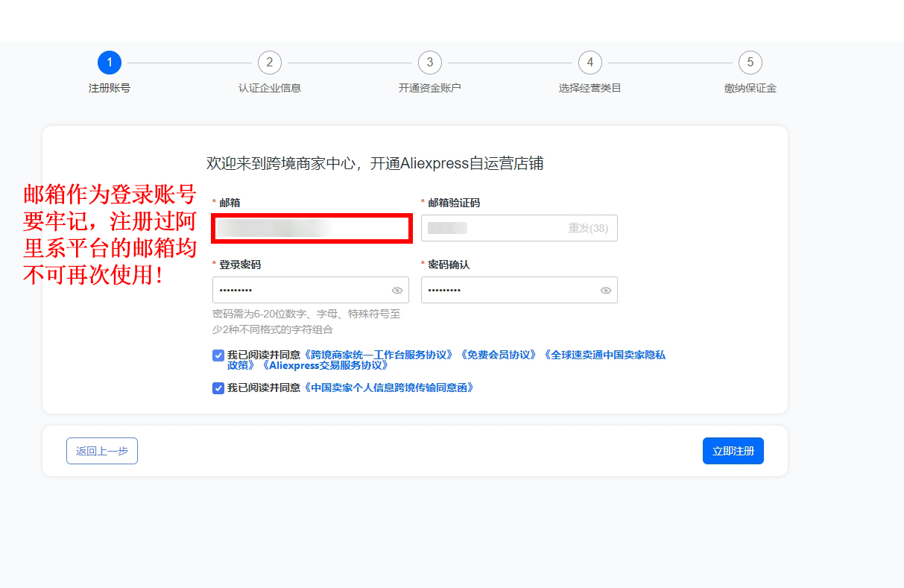
Task: Click step 2 circle 认证企业信息
Action: 270,63
